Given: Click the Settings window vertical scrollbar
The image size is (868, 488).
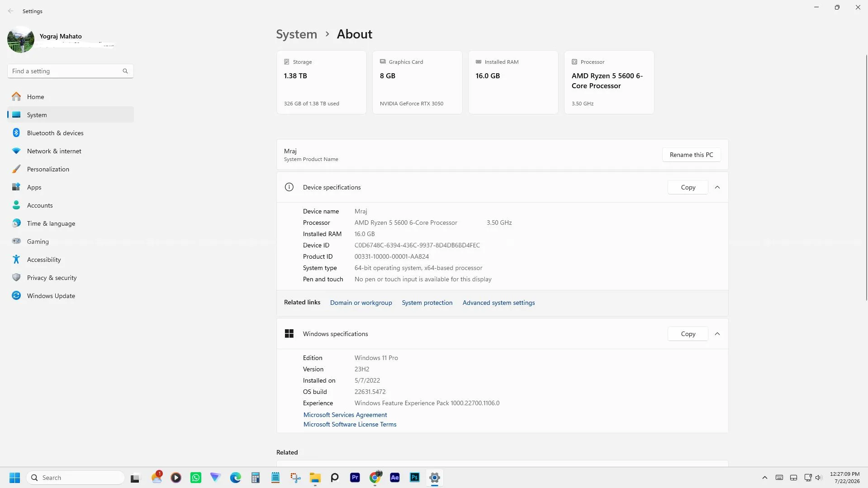Looking at the screenshot, I should tap(866, 178).
